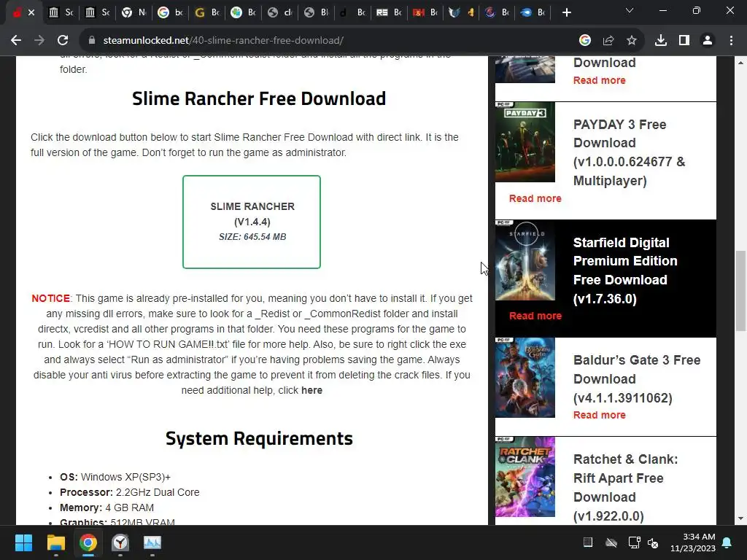Download Slime Rancher v1.4.4 button

252,222
